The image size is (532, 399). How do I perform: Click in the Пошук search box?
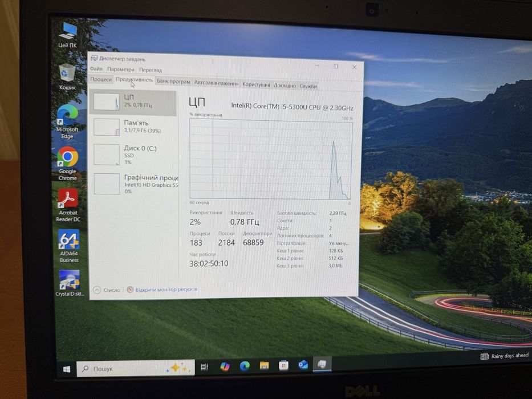click(x=136, y=368)
